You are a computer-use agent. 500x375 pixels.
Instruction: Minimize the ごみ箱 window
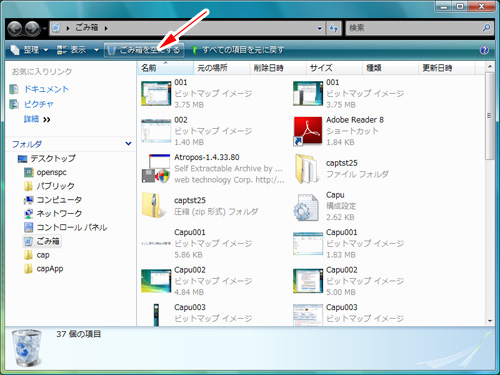click(x=444, y=6)
